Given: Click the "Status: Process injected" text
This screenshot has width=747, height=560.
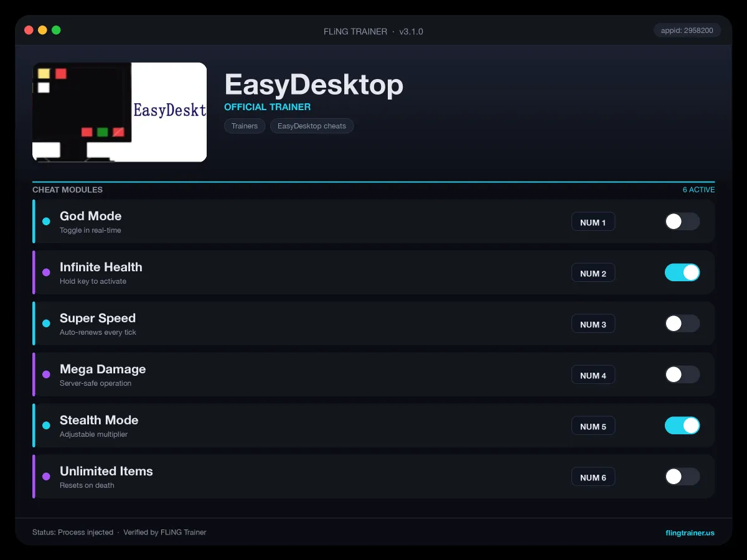Looking at the screenshot, I should pos(73,533).
